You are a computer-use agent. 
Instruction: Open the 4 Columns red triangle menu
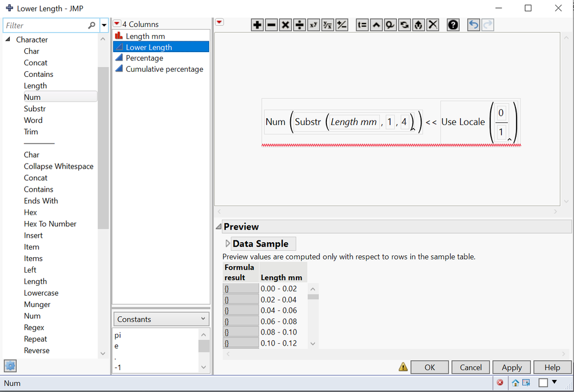[117, 24]
